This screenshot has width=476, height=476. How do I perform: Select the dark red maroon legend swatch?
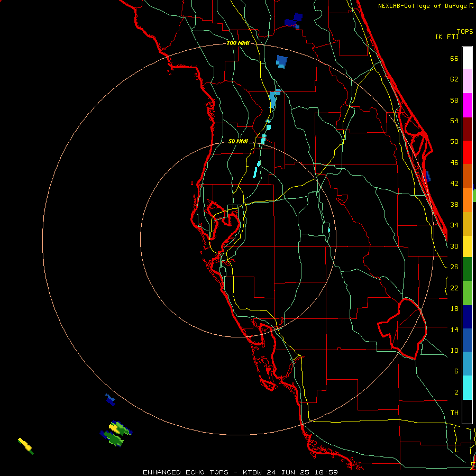pyautogui.click(x=467, y=129)
